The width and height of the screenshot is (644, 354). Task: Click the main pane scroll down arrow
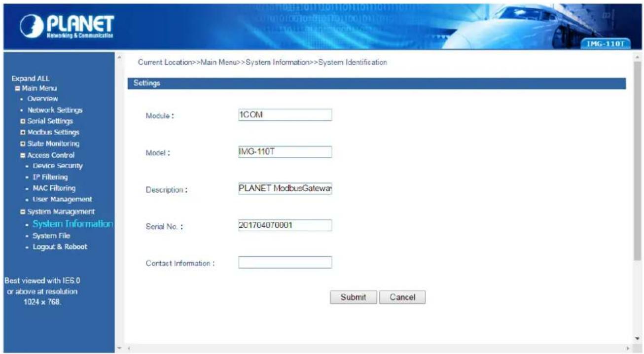[x=637, y=339]
